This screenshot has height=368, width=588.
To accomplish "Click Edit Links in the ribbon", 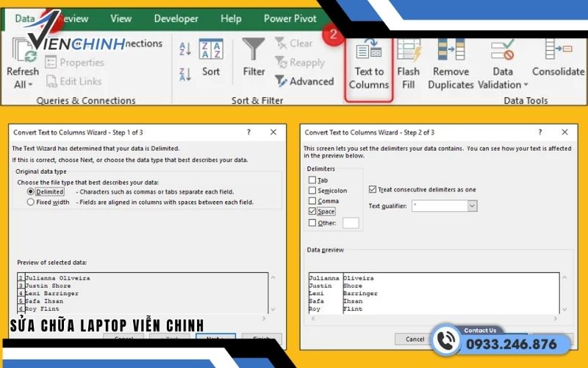I will pos(74,81).
